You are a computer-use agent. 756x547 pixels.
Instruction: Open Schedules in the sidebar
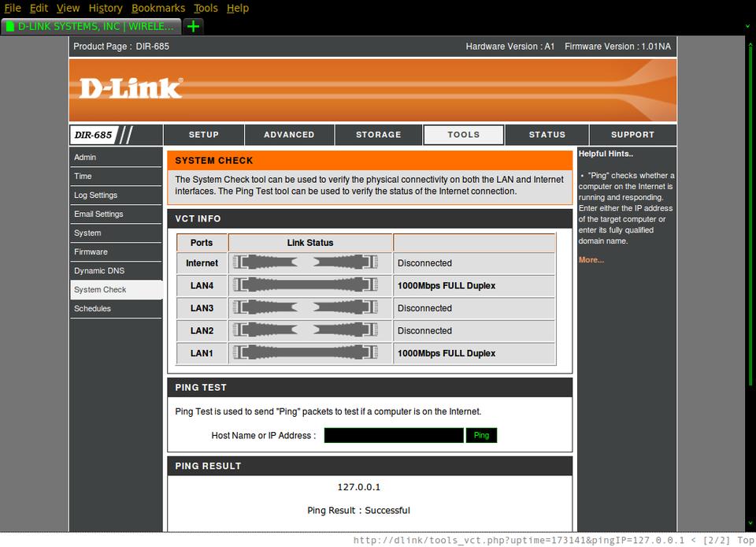click(116, 308)
